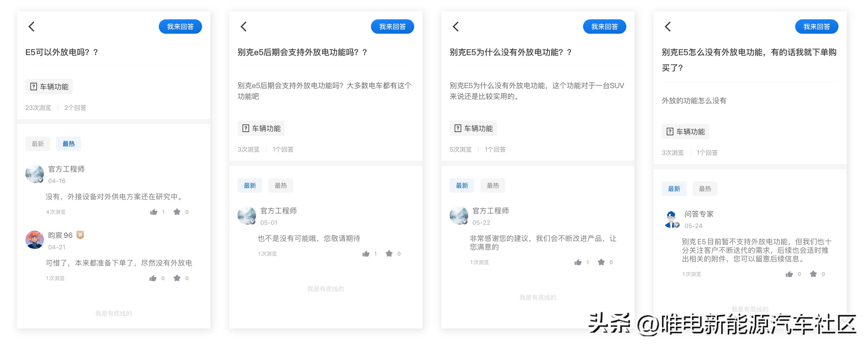Screen dimensions: 868x345
Task: Like the 04-16 官方工程师 answer
Action: [154, 212]
